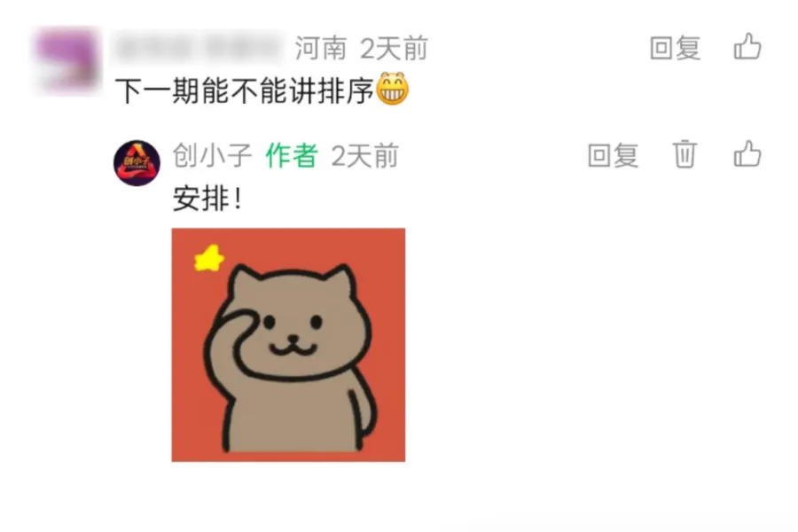798x532 pixels.
Task: Like the comment from 河南 user
Action: 747,47
